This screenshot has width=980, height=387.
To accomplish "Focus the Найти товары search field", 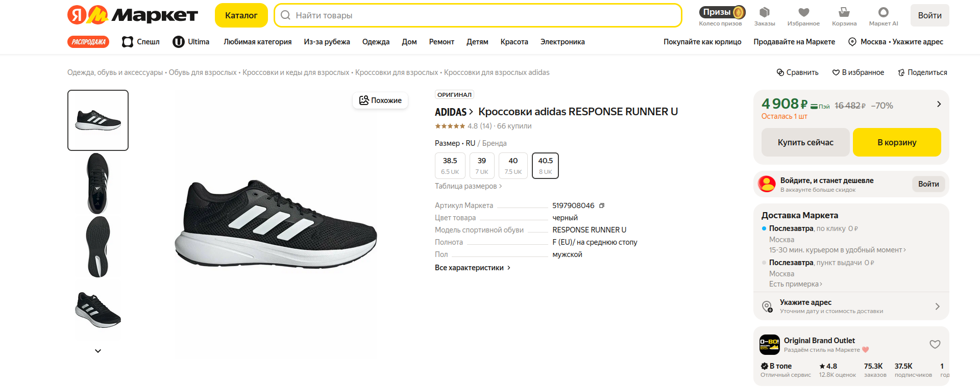I will 478,15.
